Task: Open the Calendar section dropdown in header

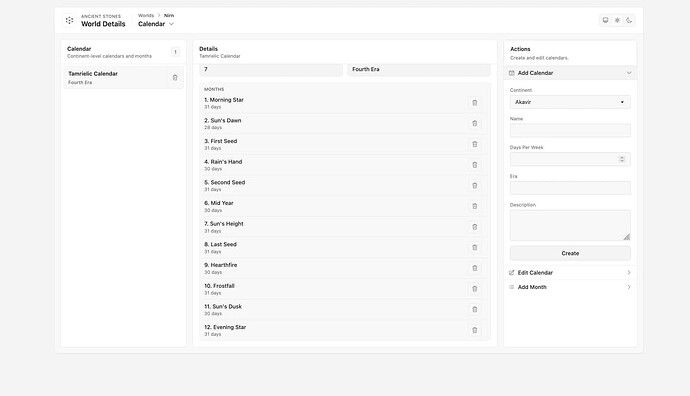Action: point(156,24)
